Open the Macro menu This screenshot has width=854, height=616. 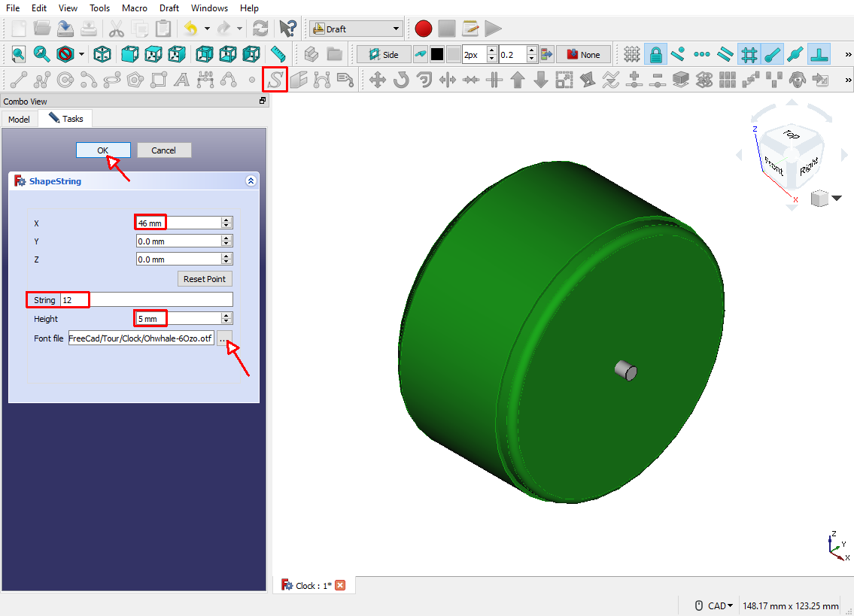135,8
